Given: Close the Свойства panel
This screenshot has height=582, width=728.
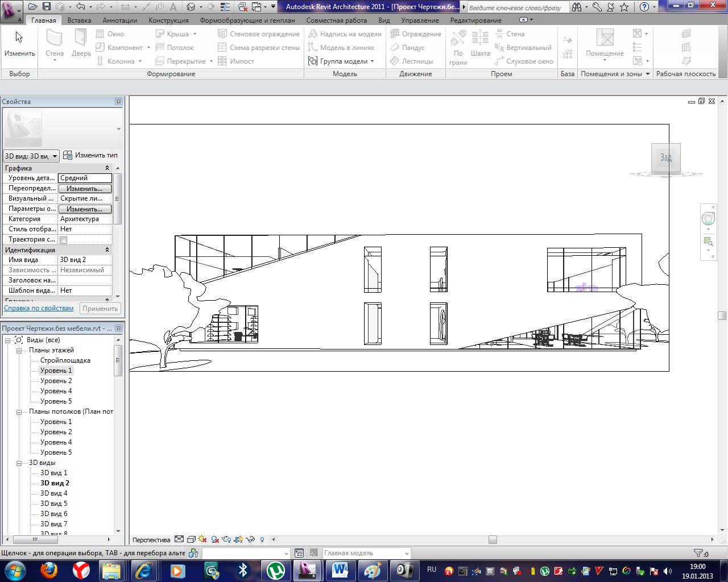Looking at the screenshot, I should click(118, 102).
